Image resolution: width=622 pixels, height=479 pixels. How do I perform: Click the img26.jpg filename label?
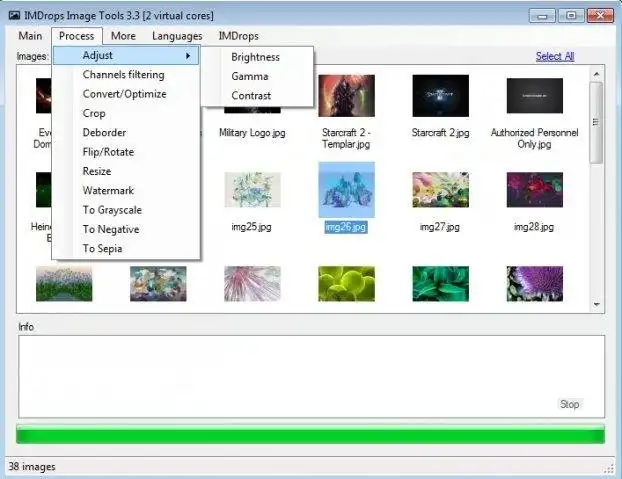(x=346, y=227)
